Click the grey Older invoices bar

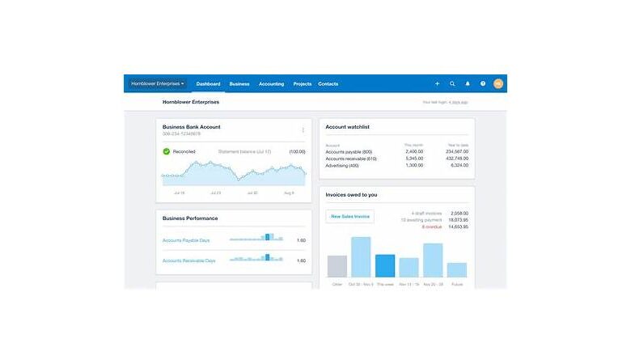point(337,267)
